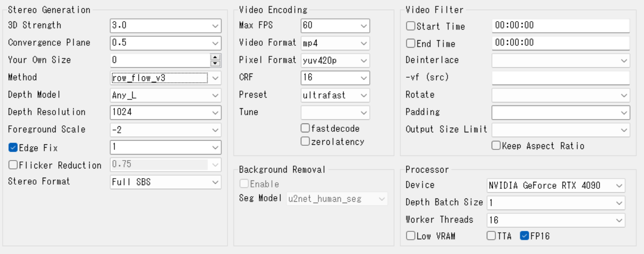Expand the Depth Model dropdown

[x=166, y=95]
